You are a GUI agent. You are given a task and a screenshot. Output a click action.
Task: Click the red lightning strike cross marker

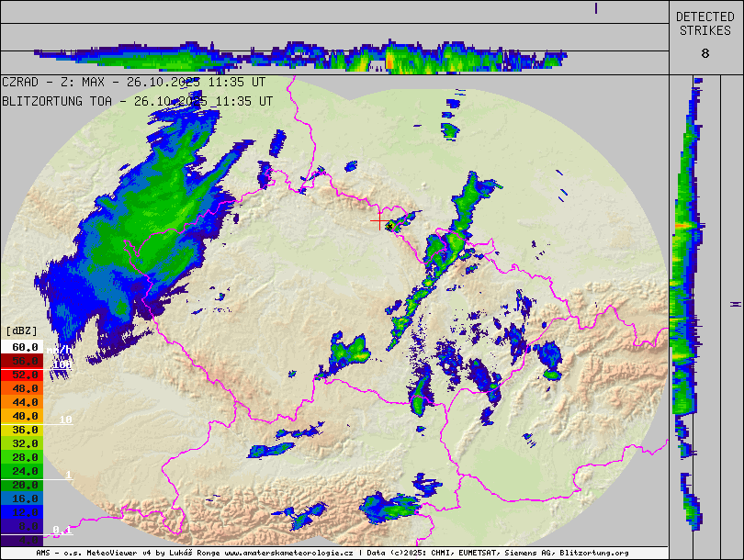tap(379, 221)
